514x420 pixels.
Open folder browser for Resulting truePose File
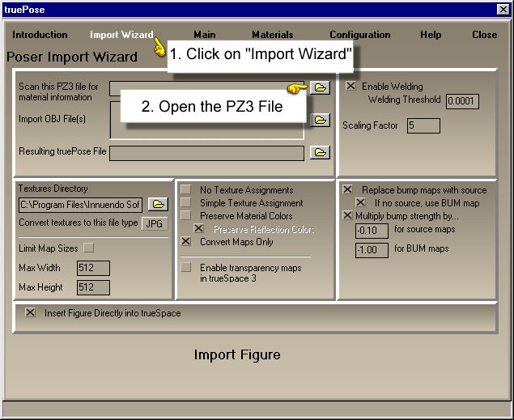(320, 152)
